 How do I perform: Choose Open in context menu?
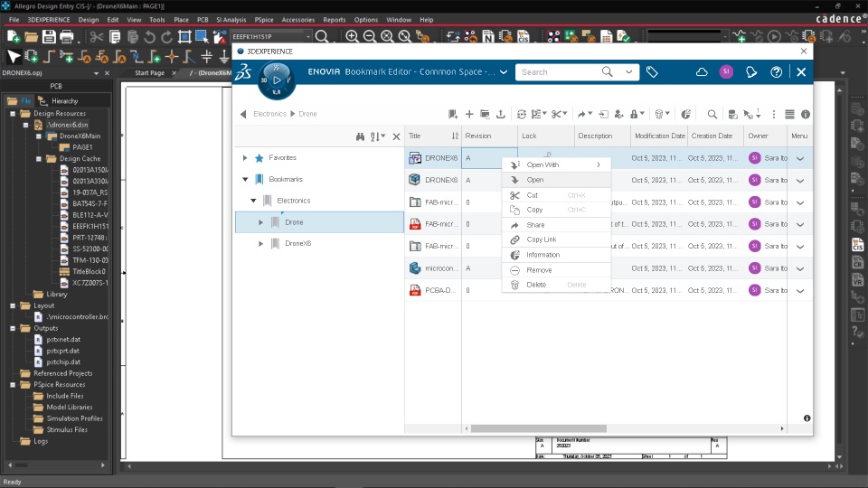tap(556, 180)
